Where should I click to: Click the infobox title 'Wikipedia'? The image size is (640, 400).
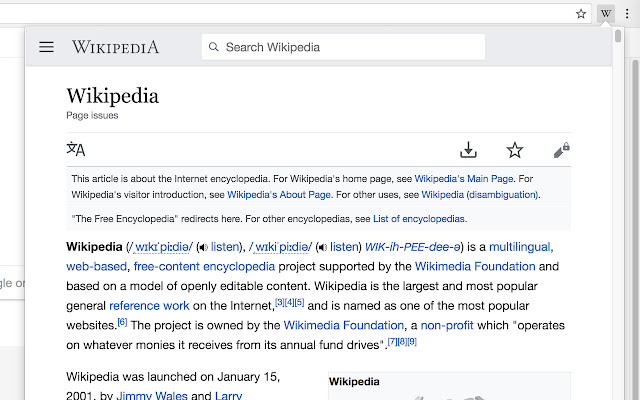(354, 382)
